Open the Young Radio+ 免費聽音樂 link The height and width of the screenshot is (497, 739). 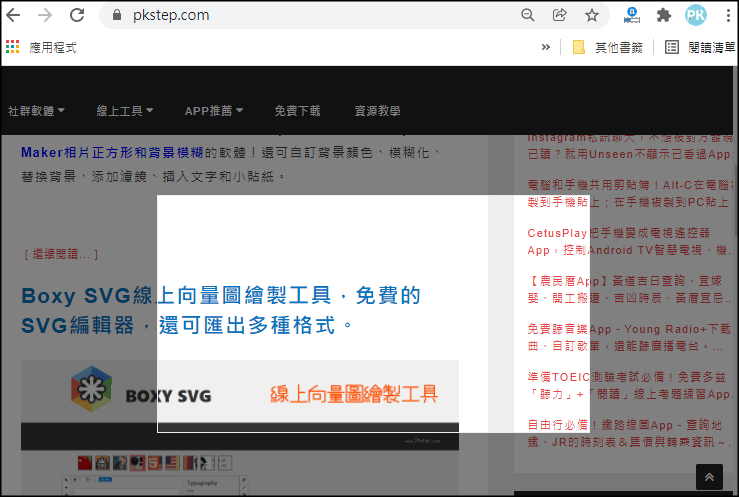(x=630, y=337)
